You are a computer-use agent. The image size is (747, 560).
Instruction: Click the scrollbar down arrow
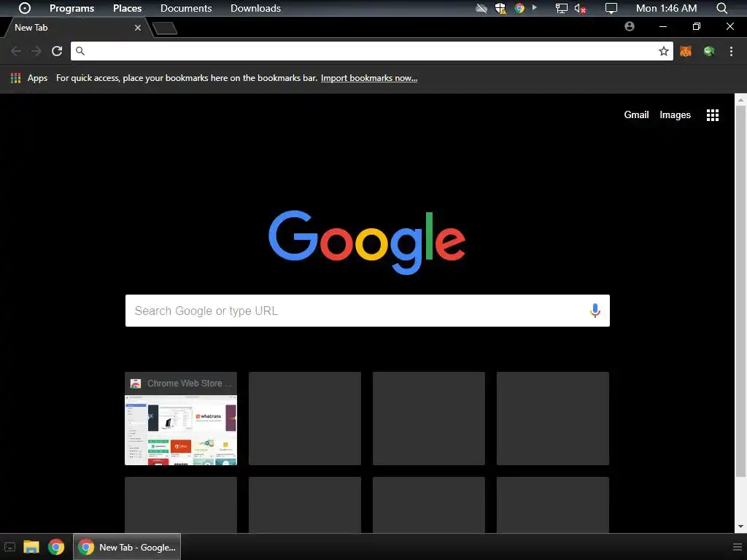point(740,526)
